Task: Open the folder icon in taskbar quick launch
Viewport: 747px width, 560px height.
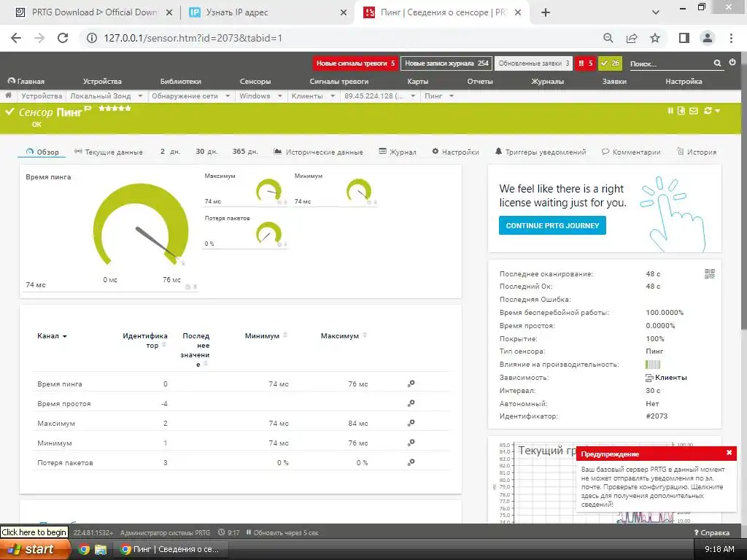Action: click(x=101, y=550)
